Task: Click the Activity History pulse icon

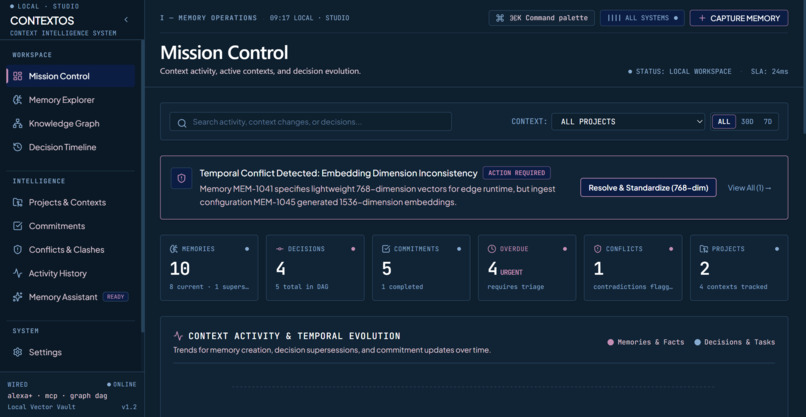Action: coord(17,273)
